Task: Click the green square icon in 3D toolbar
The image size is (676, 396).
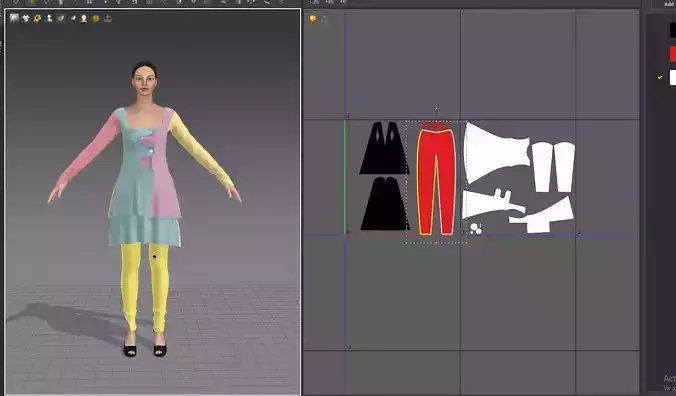Action: (x=61, y=19)
